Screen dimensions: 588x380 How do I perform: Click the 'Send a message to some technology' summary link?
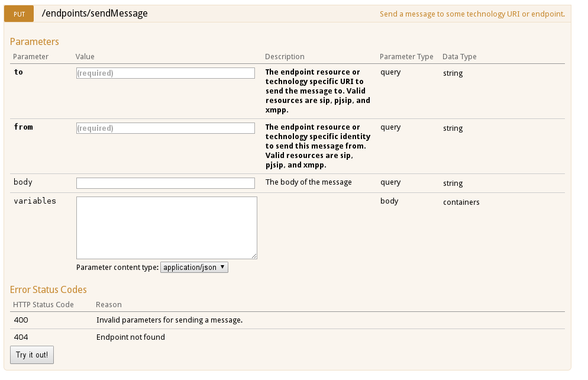click(x=471, y=14)
